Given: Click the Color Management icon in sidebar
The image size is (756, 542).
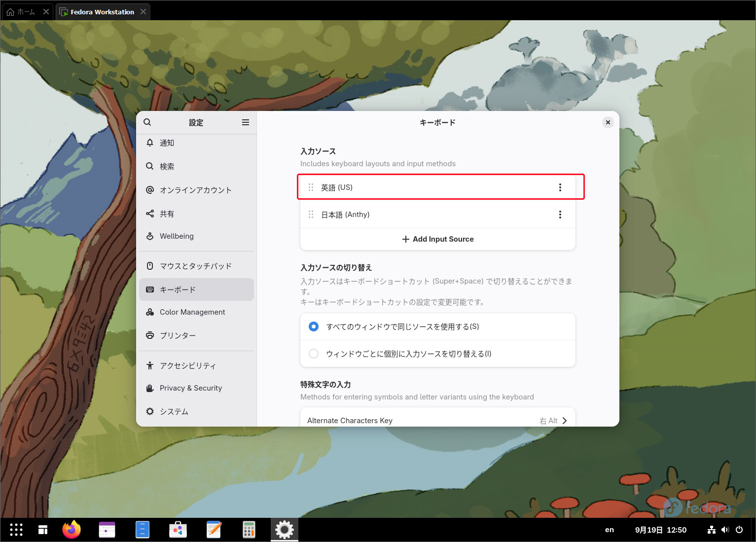Looking at the screenshot, I should pyautogui.click(x=150, y=312).
